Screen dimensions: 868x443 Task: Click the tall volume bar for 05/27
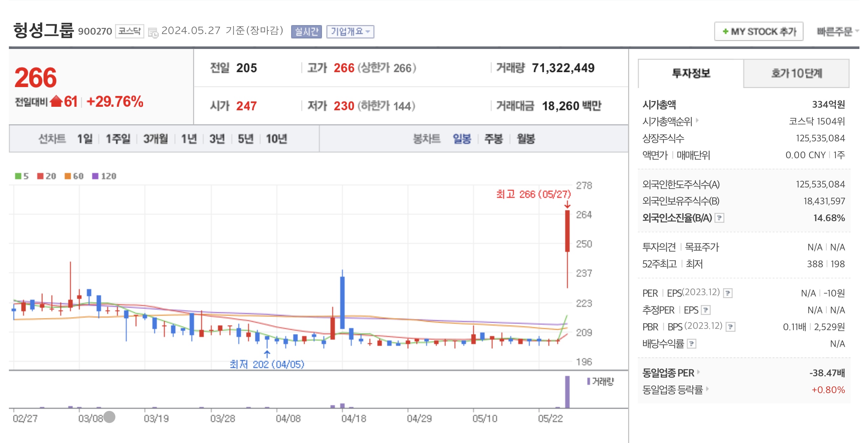pyautogui.click(x=567, y=392)
